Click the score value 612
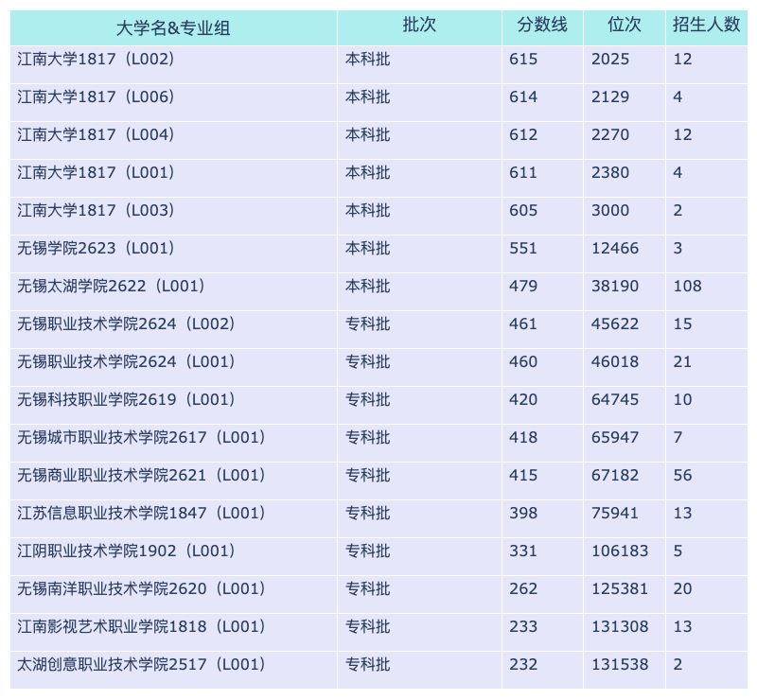The image size is (757, 700). point(523,134)
